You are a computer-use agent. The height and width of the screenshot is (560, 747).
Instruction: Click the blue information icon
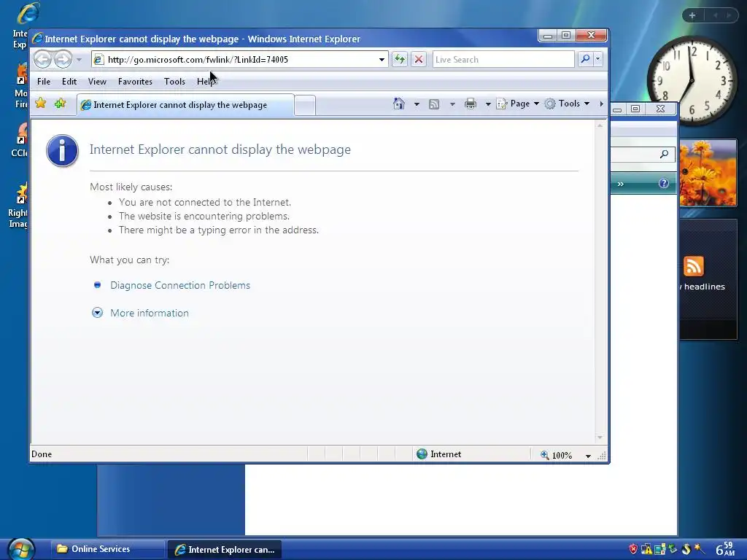point(63,150)
